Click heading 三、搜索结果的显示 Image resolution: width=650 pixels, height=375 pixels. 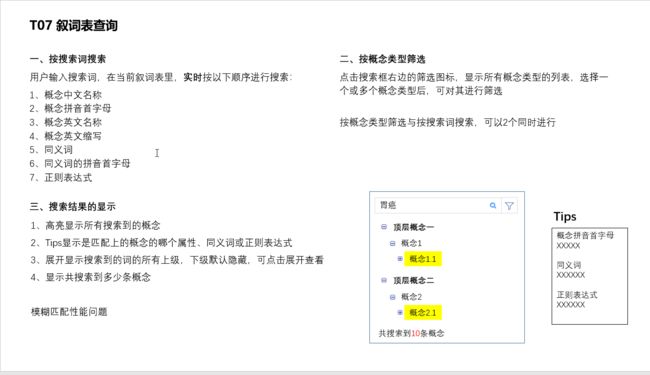click(73, 207)
